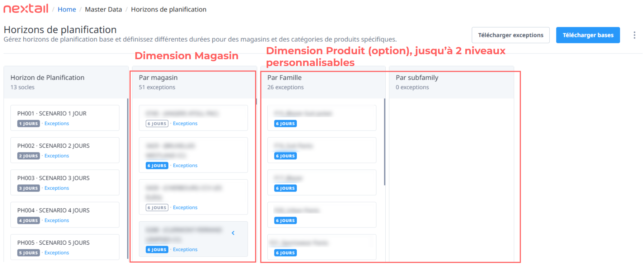
Task: Select the Par magasin column header
Action: 194,82
